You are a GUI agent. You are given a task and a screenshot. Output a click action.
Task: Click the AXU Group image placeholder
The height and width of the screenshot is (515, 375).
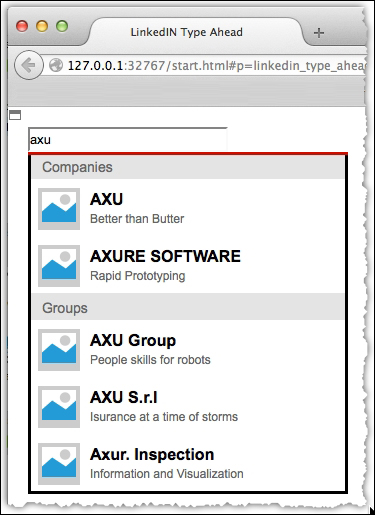[59, 350]
